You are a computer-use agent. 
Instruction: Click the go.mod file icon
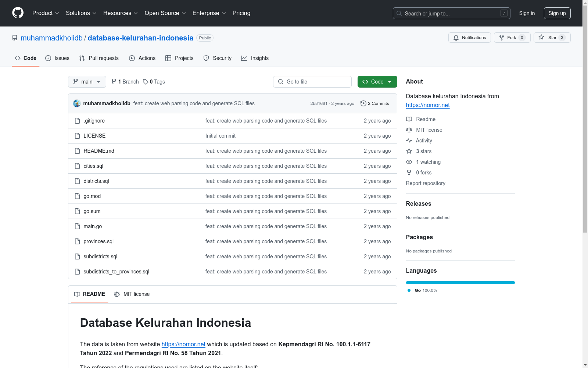point(77,196)
